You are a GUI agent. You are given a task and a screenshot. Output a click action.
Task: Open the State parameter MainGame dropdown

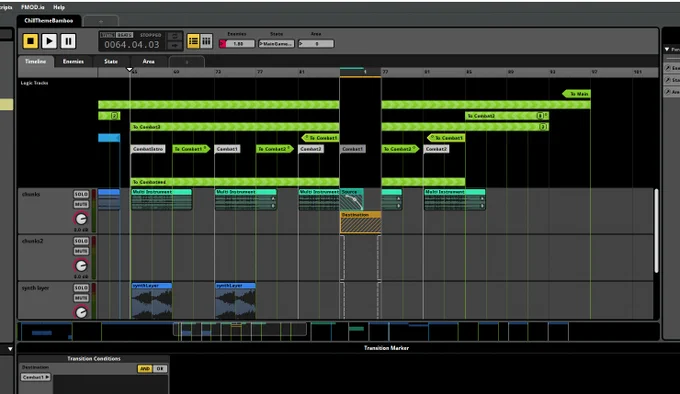click(276, 44)
